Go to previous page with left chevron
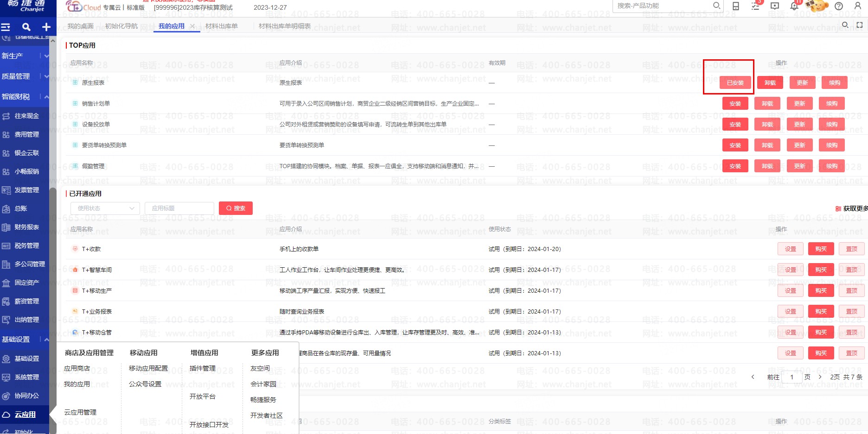 (x=753, y=377)
